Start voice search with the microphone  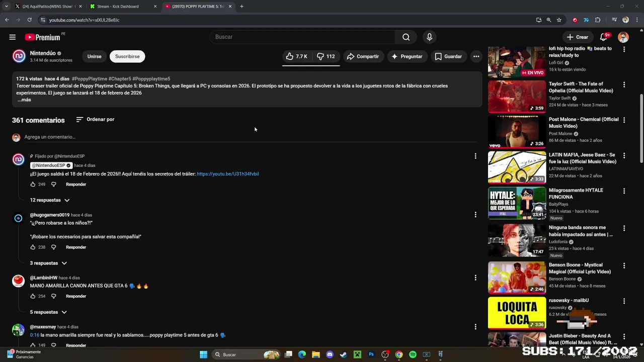(x=429, y=37)
